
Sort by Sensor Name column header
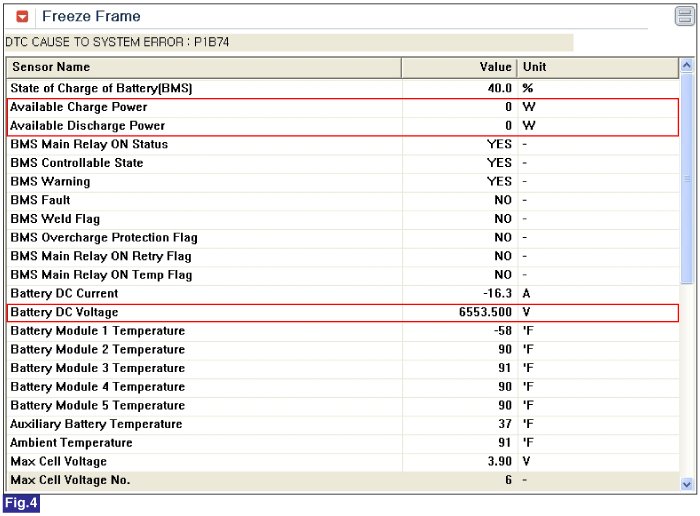[204, 67]
